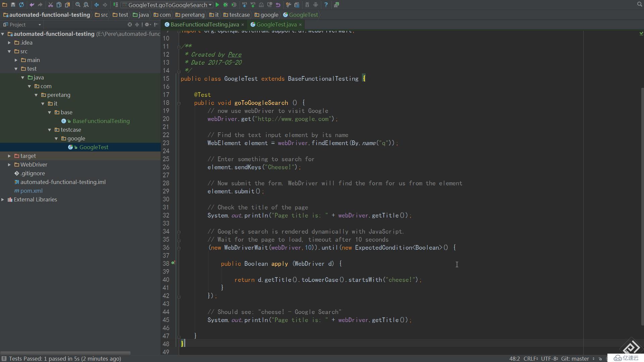This screenshot has height=362, width=644.
Task: Start Debug with the bug icon
Action: tap(225, 5)
